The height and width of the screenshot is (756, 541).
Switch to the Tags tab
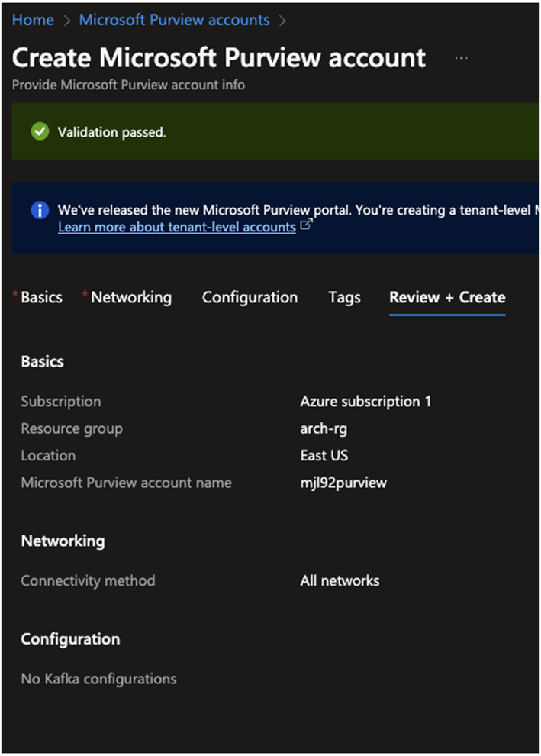[344, 298]
